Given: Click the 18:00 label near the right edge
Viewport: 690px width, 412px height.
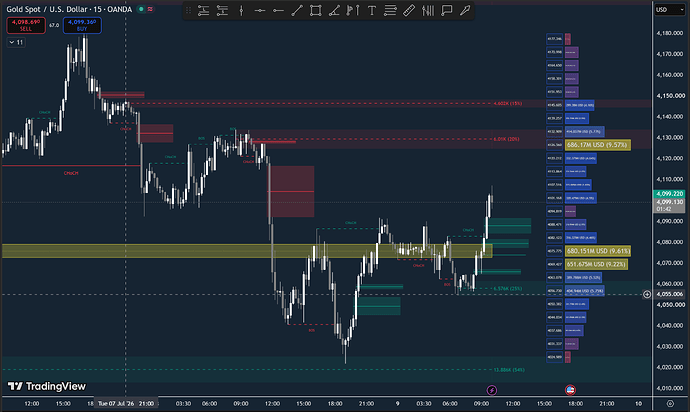Looking at the screenshot, I should pos(575,403).
